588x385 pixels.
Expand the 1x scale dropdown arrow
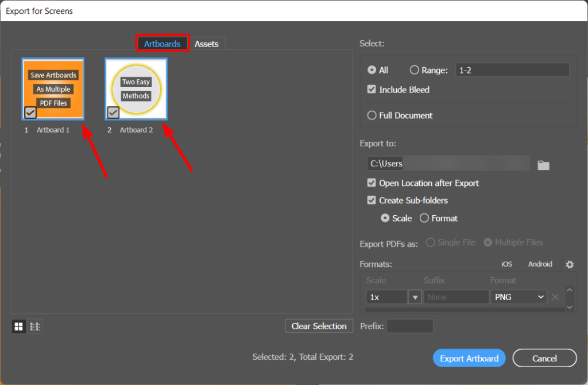click(415, 297)
